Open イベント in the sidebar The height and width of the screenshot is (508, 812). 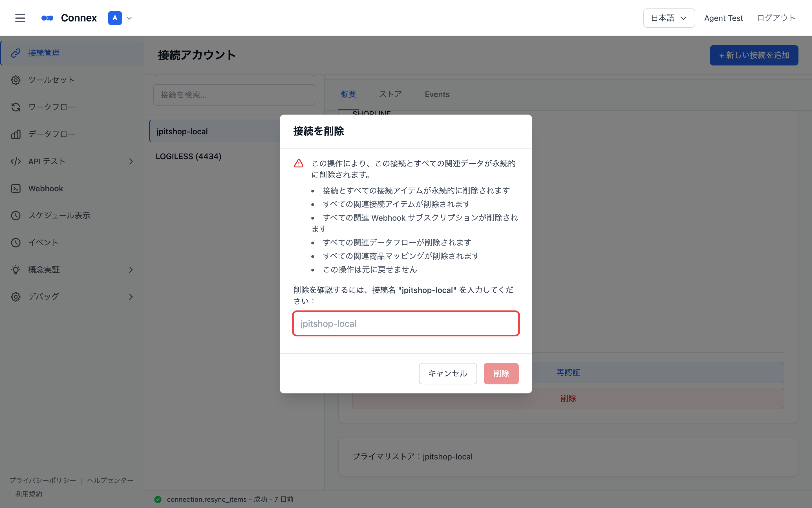[72, 243]
